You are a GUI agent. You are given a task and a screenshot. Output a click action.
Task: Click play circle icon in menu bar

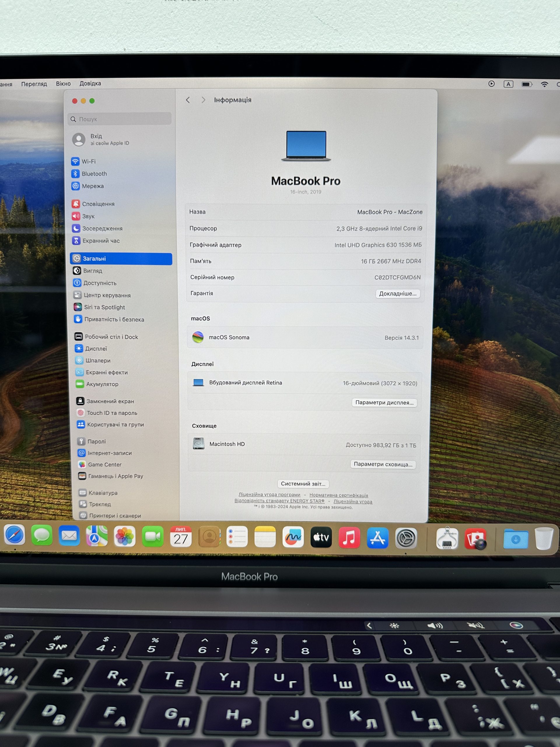[491, 83]
